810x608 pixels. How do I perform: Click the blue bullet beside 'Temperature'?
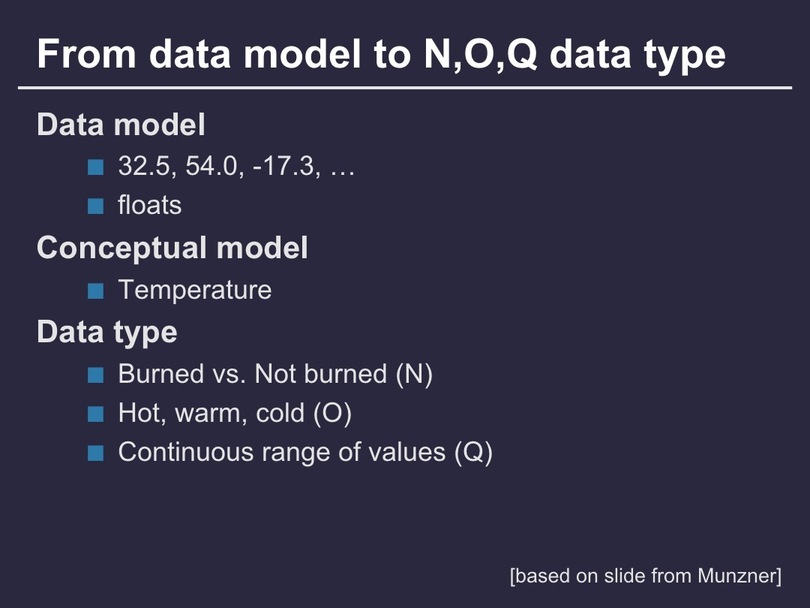pyautogui.click(x=96, y=291)
